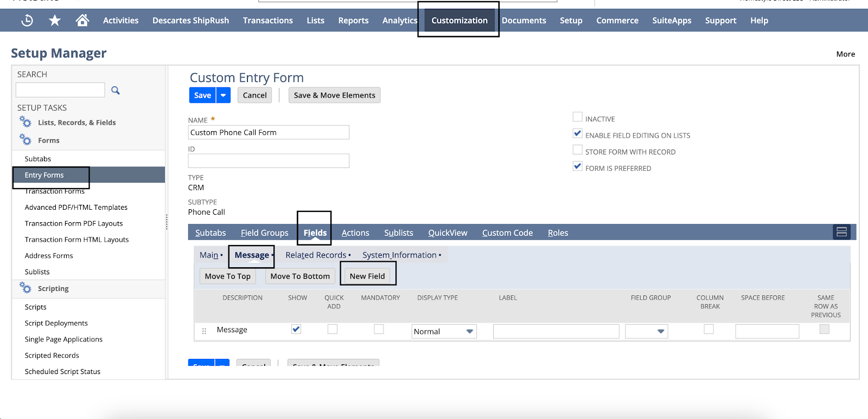Open Script Deployments in sidebar
Screen dimensions: 868x419
(56, 323)
